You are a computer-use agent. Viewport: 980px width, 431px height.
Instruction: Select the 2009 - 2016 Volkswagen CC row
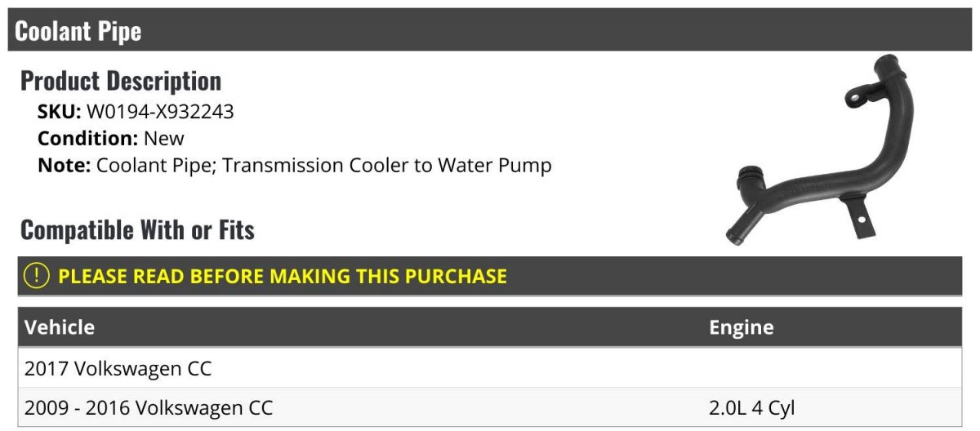(490, 407)
